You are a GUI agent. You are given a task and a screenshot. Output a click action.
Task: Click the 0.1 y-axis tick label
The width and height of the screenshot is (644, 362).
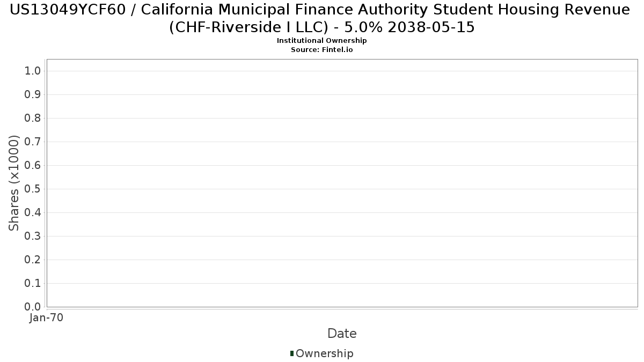coord(33,284)
